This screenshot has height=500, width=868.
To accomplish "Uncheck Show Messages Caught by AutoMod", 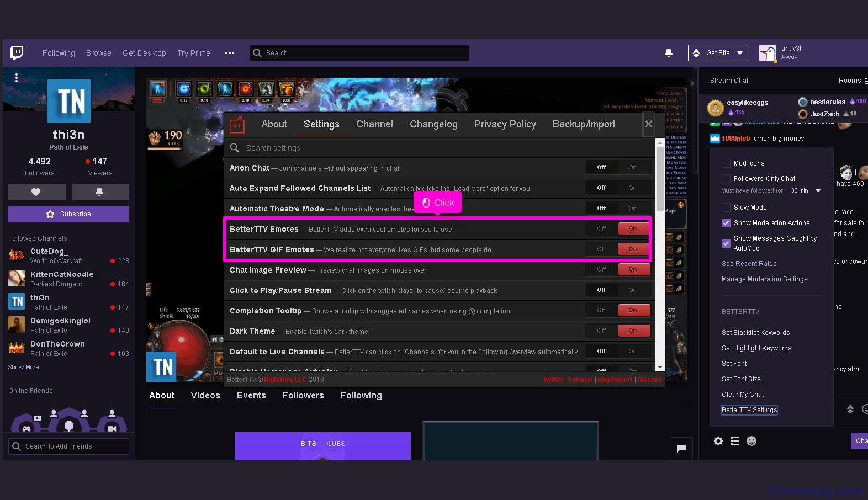I will pos(726,243).
